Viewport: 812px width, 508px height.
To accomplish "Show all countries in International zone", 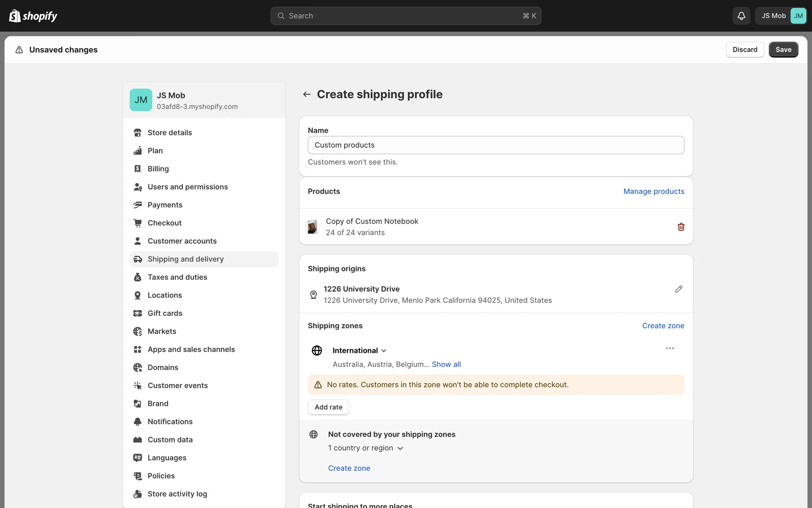I will (446, 364).
